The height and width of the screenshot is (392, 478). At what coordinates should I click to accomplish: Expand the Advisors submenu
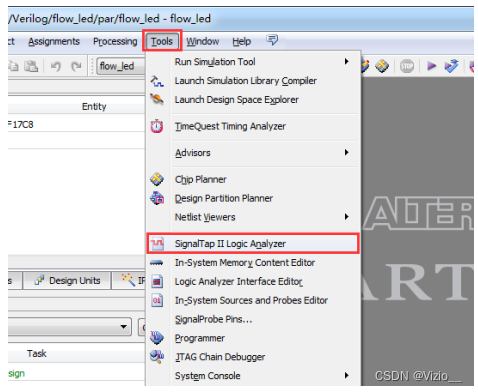click(x=253, y=153)
